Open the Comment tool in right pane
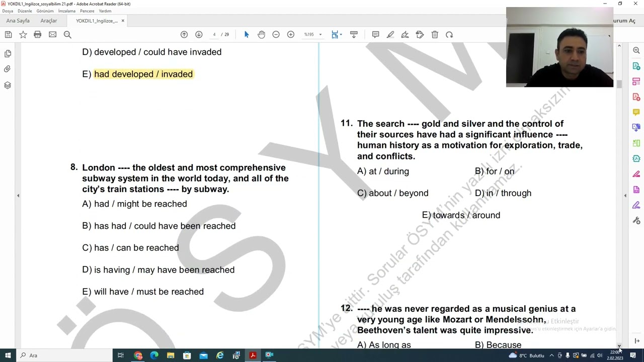Image resolution: width=644 pixels, height=362 pixels. [x=636, y=112]
